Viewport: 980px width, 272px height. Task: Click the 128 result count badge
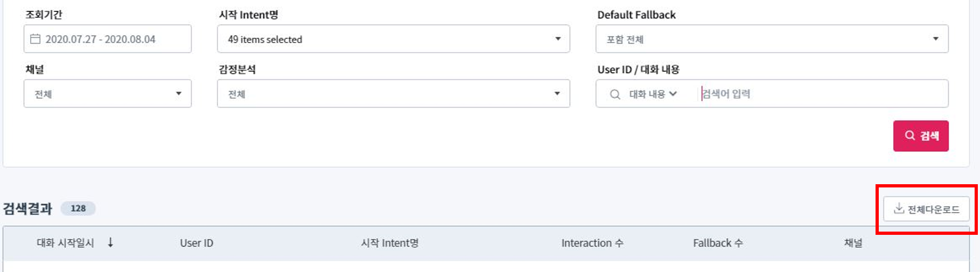78,208
